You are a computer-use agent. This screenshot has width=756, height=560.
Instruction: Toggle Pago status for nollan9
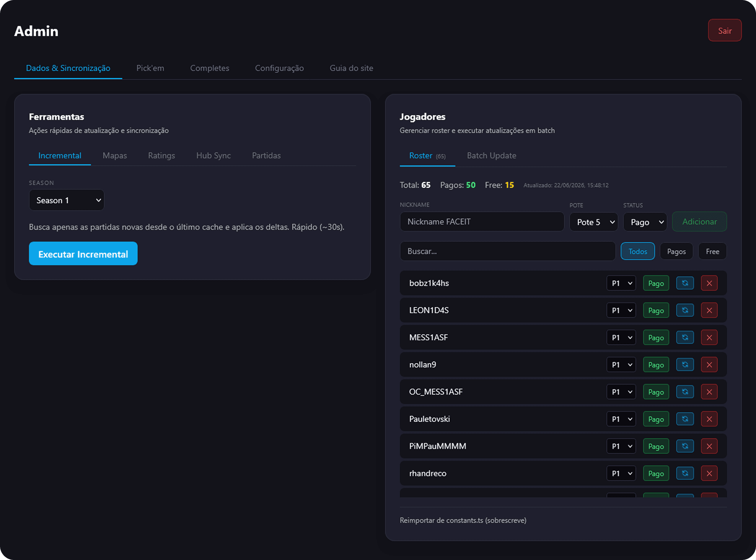click(656, 364)
